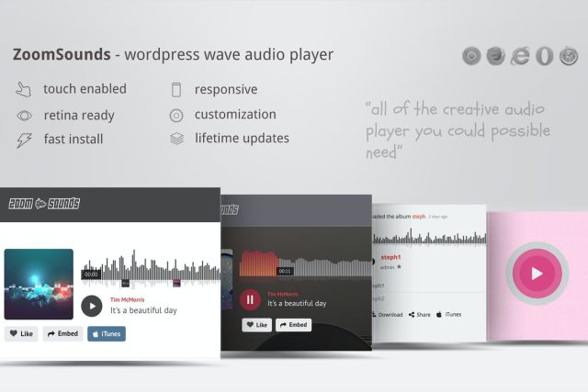
Task: Open the blue iTunes button
Action: click(x=107, y=334)
